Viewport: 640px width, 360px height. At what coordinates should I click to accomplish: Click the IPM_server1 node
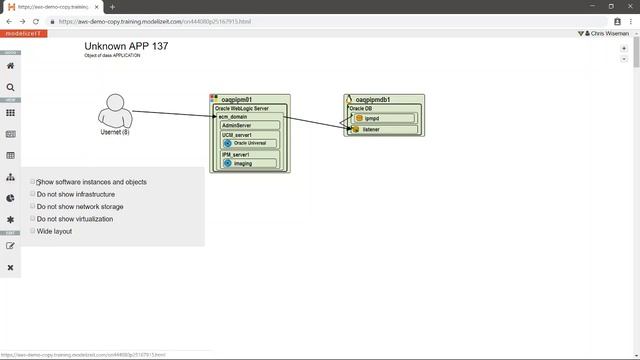tap(236, 155)
